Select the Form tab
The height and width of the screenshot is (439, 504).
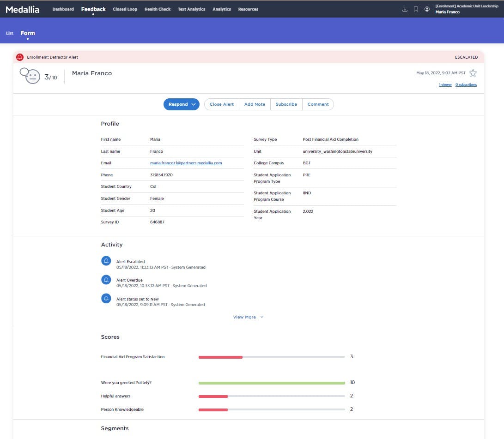coord(28,33)
